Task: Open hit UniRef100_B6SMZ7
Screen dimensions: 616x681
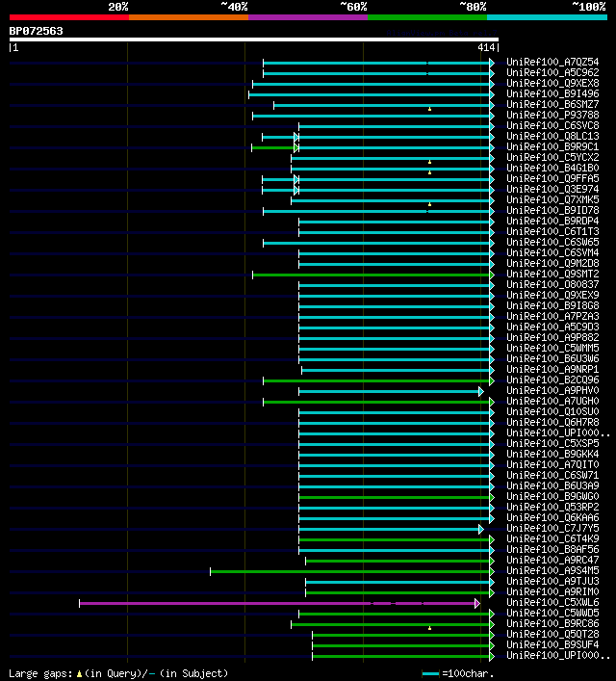Action: [x=552, y=105]
